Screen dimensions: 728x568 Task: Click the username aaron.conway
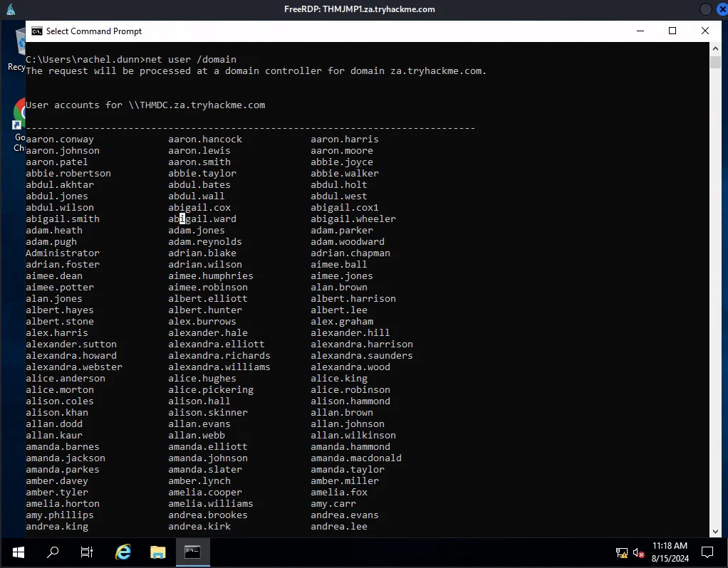pos(60,140)
